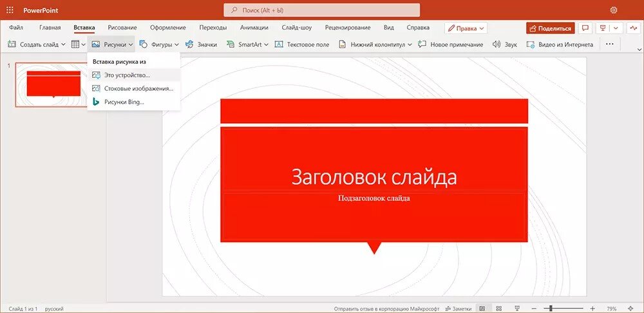Click in the Поиск search box
The width and height of the screenshot is (644, 313).
click(x=321, y=10)
